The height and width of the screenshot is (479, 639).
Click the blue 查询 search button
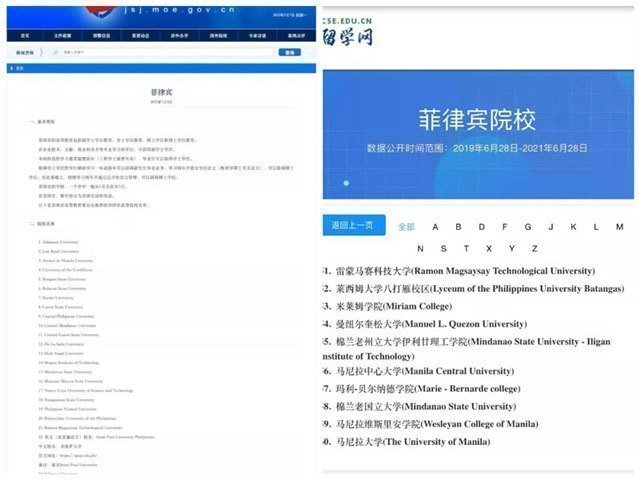290,52
